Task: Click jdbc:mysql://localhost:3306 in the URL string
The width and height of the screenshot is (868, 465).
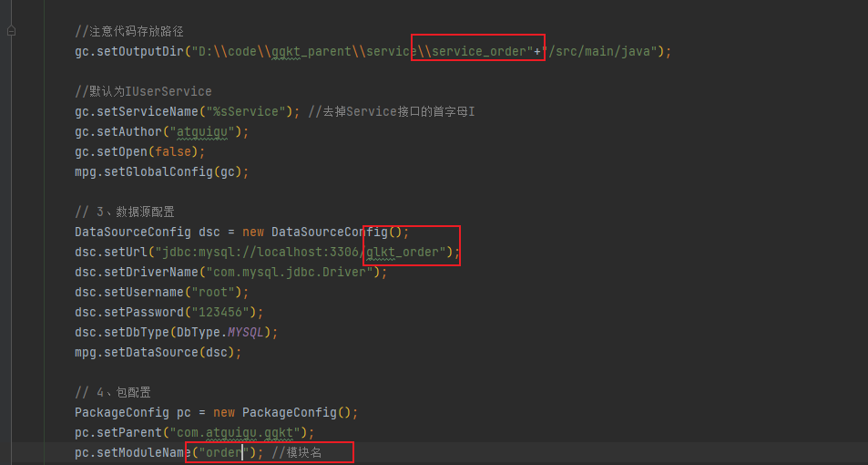Action: pos(260,253)
